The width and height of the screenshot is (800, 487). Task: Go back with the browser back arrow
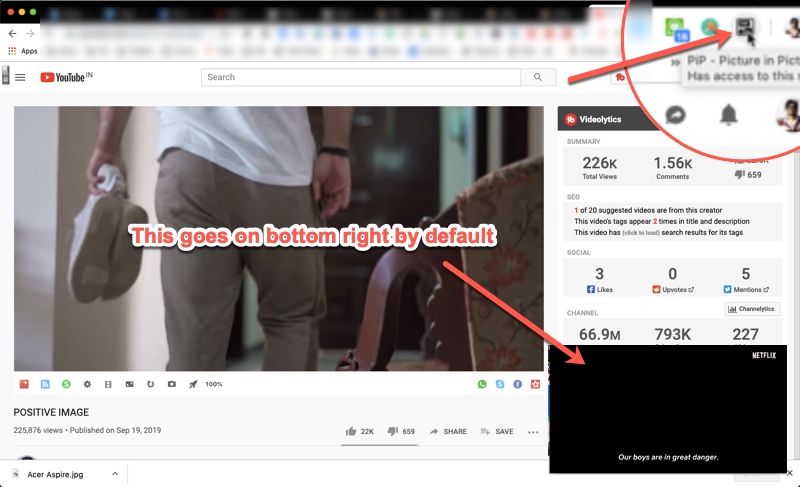pos(12,34)
